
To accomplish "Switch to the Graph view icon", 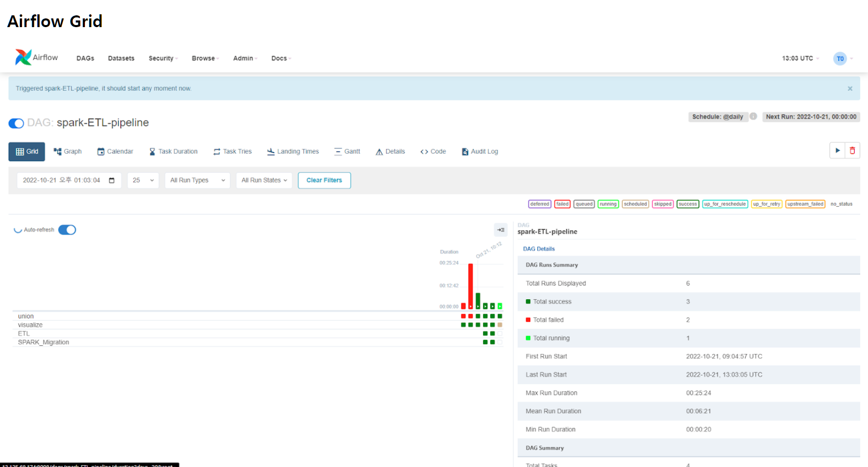I will [x=67, y=151].
